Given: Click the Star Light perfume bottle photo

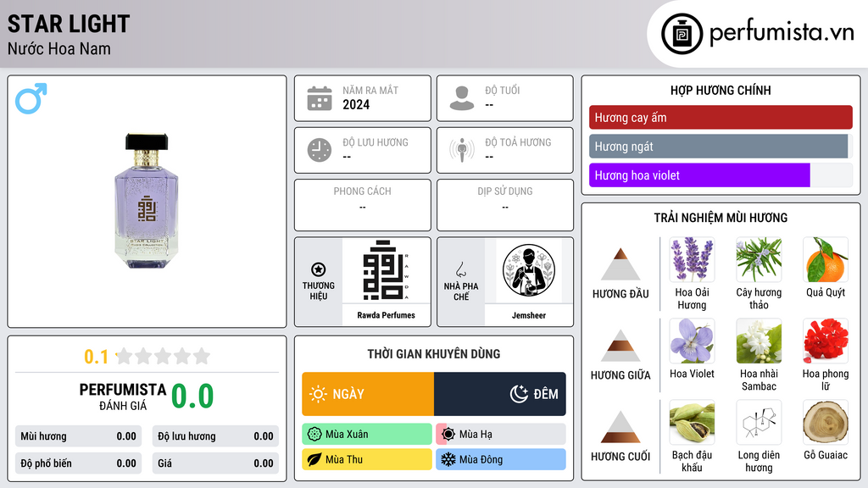Looking at the screenshot, I should pos(147,201).
